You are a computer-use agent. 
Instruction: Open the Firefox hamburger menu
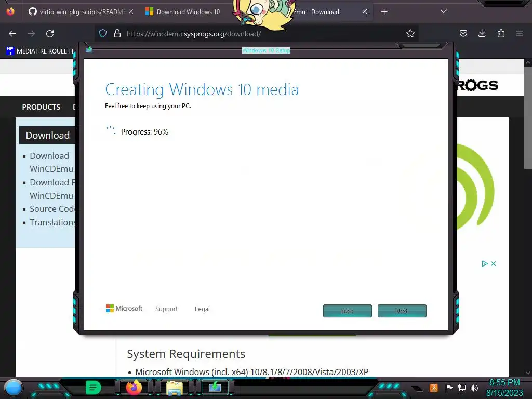click(520, 33)
